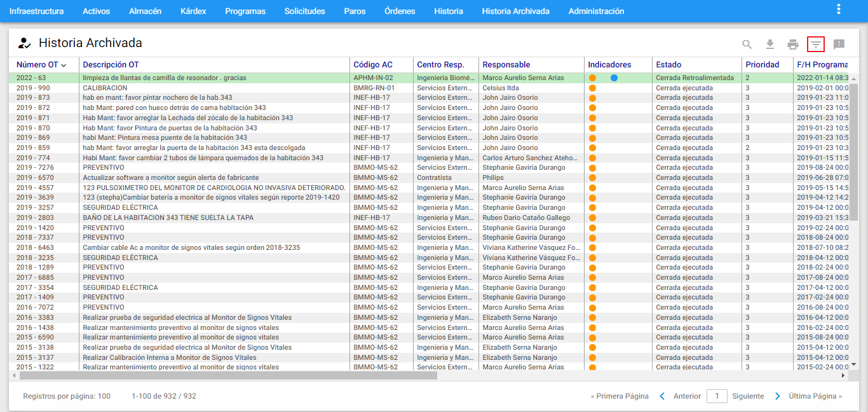Click the Historia Archivada user-check icon
This screenshot has width=868, height=412.
tap(24, 43)
